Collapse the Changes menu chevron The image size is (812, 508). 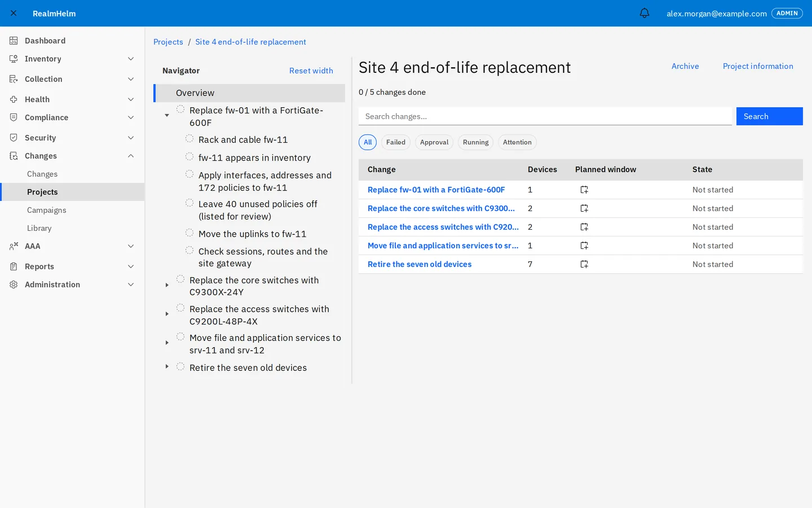[x=131, y=156]
